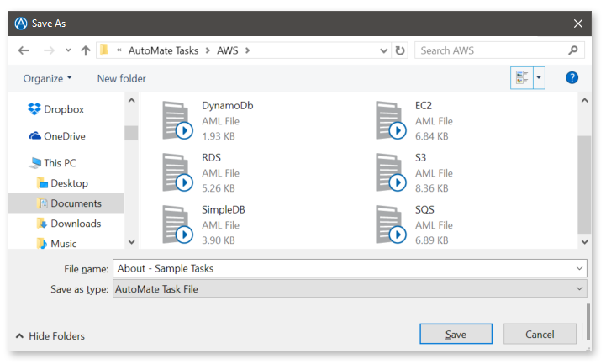Image resolution: width=606 pixels, height=364 pixels.
Task: Select Dropbox label in navigation pane
Action: (x=64, y=109)
